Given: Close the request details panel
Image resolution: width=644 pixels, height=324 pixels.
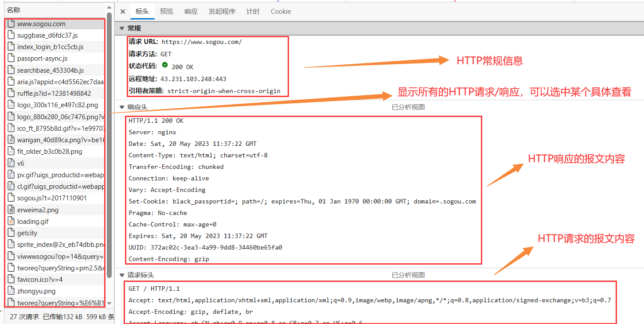Looking at the screenshot, I should [x=123, y=12].
